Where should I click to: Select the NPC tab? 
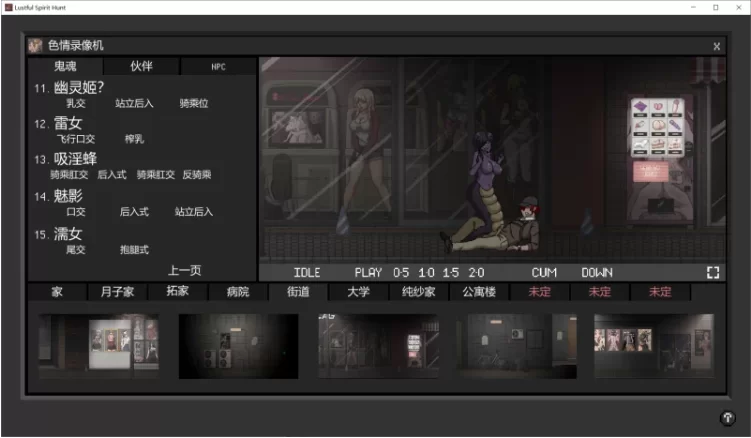tap(218, 67)
